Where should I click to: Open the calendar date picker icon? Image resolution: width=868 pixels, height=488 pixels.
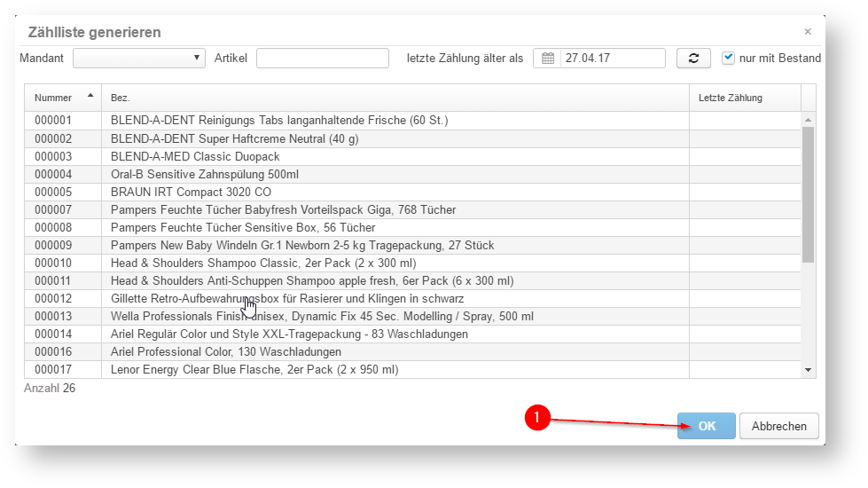pyautogui.click(x=547, y=59)
